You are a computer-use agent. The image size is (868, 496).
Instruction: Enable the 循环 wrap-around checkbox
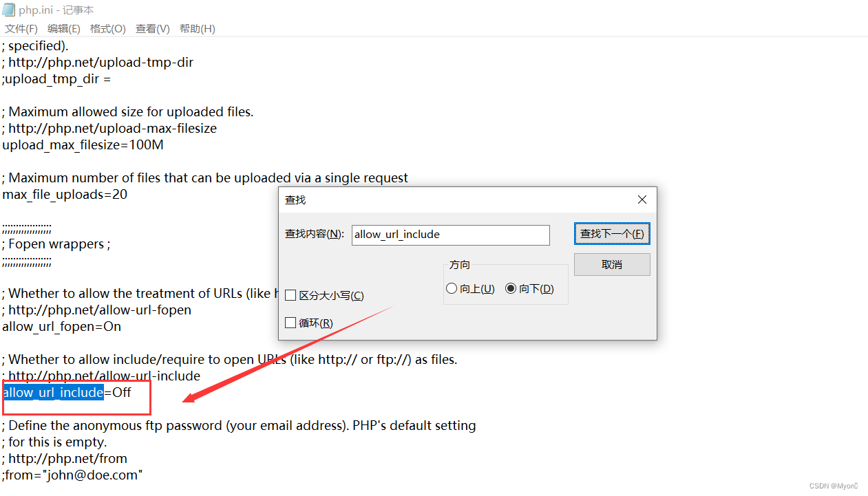point(290,322)
